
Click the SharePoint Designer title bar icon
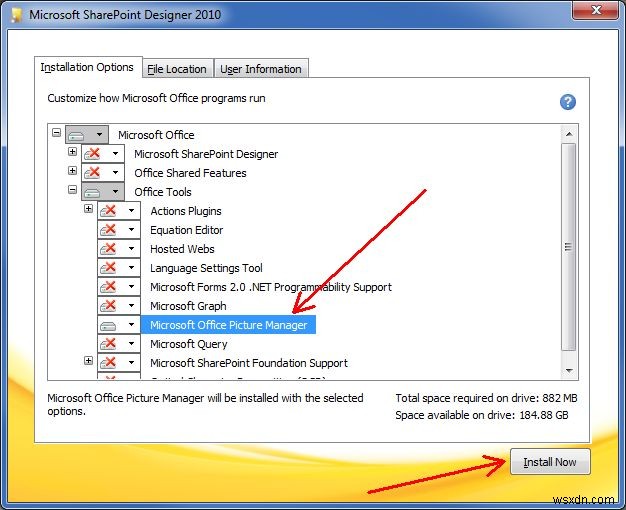click(16, 15)
